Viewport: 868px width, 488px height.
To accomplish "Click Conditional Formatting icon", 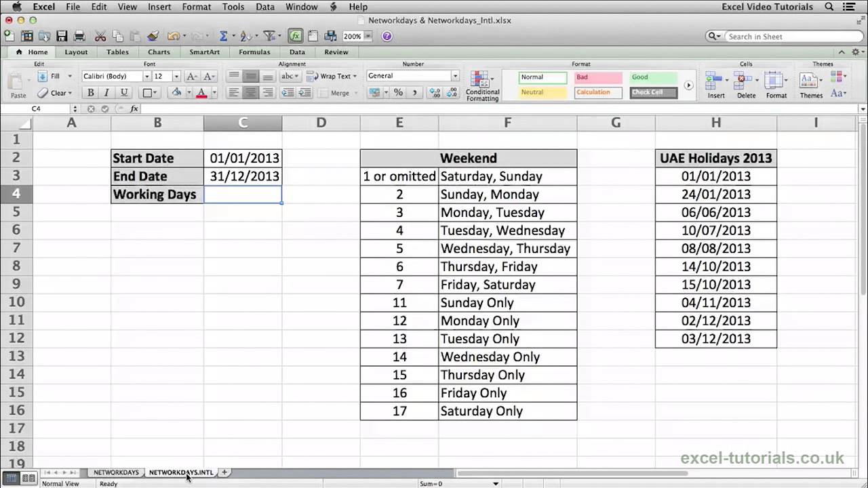I will (x=482, y=86).
